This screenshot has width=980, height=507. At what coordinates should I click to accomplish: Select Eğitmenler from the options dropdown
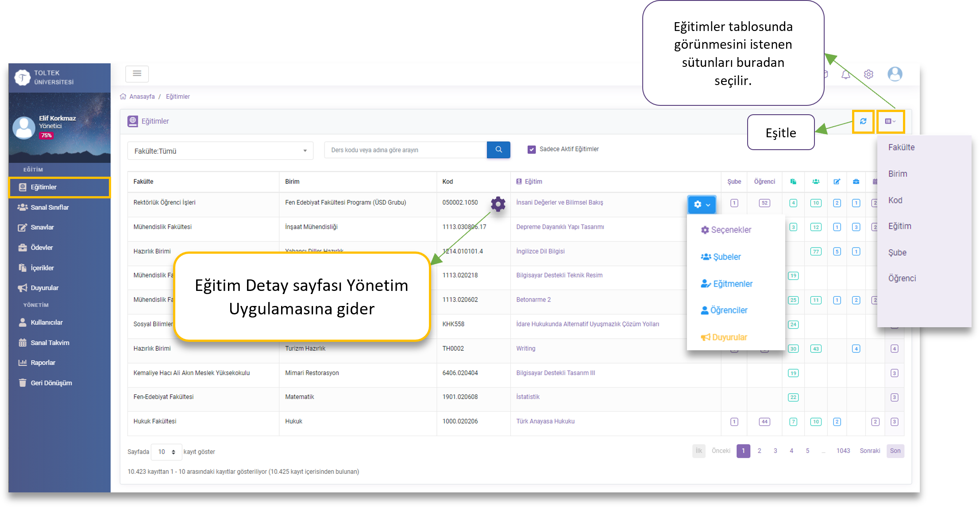coord(732,284)
